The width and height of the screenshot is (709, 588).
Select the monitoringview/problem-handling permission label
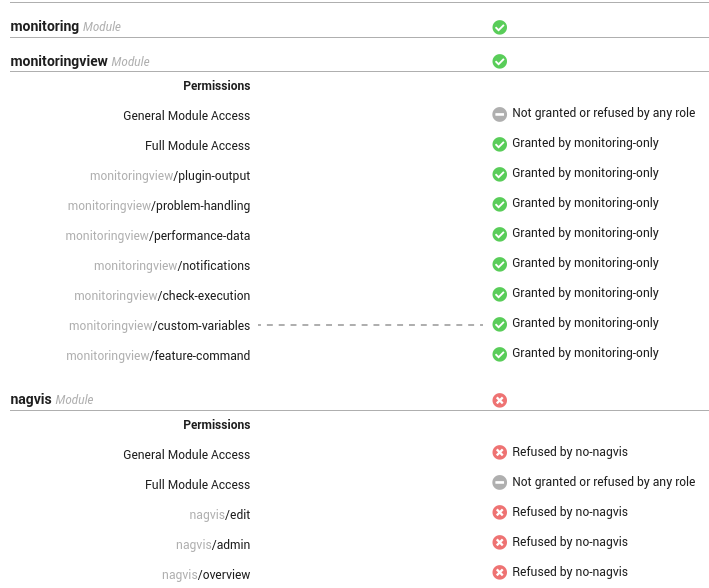point(159,205)
